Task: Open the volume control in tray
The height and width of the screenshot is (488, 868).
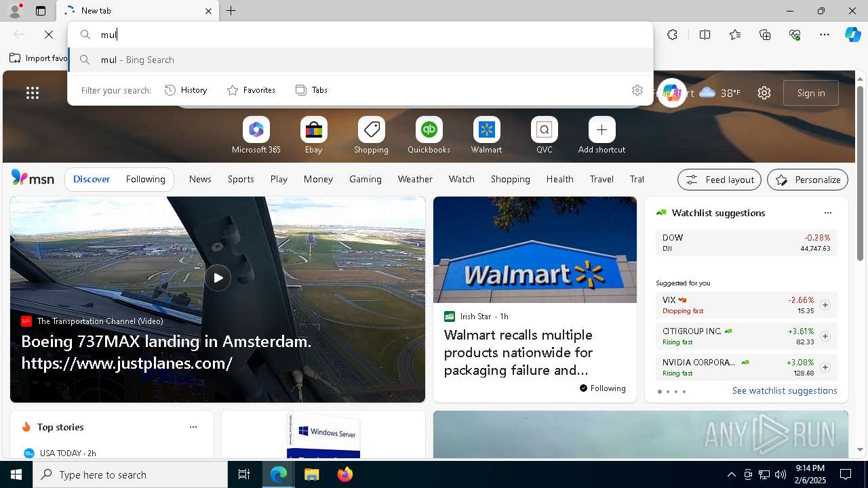Action: coord(781,474)
